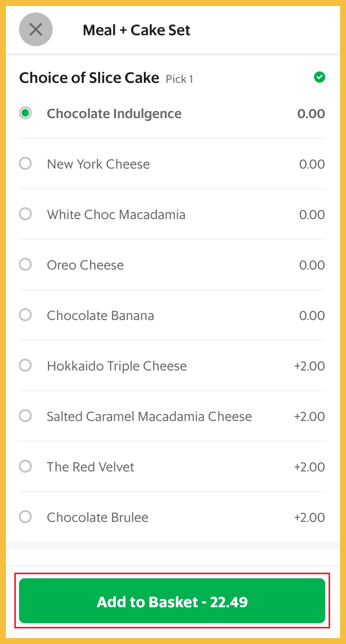Choose Hokkaido Triple Cheese radio button
This screenshot has height=644, width=346.
pyautogui.click(x=26, y=365)
